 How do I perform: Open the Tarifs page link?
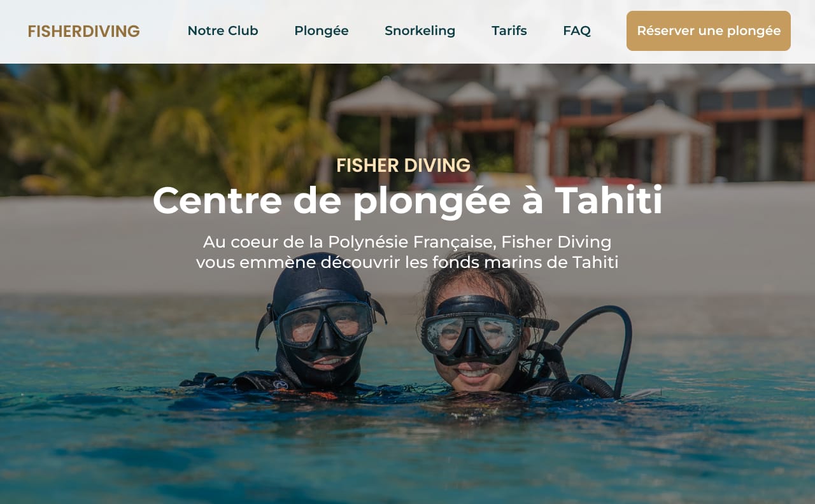pos(509,31)
